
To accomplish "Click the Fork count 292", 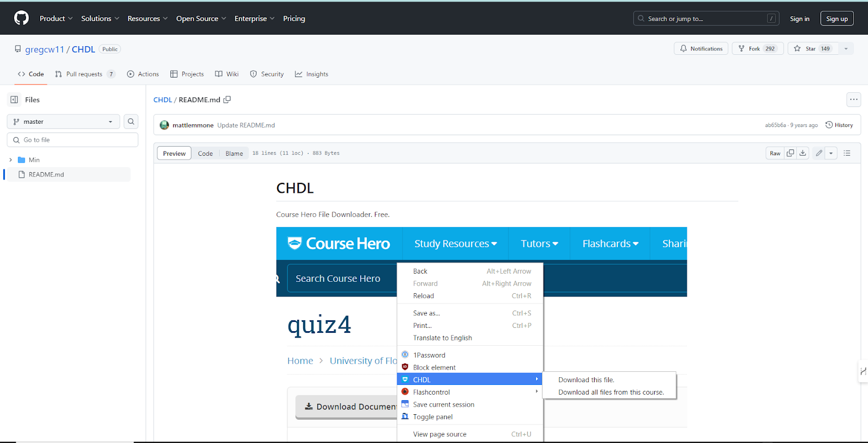I will 770,48.
